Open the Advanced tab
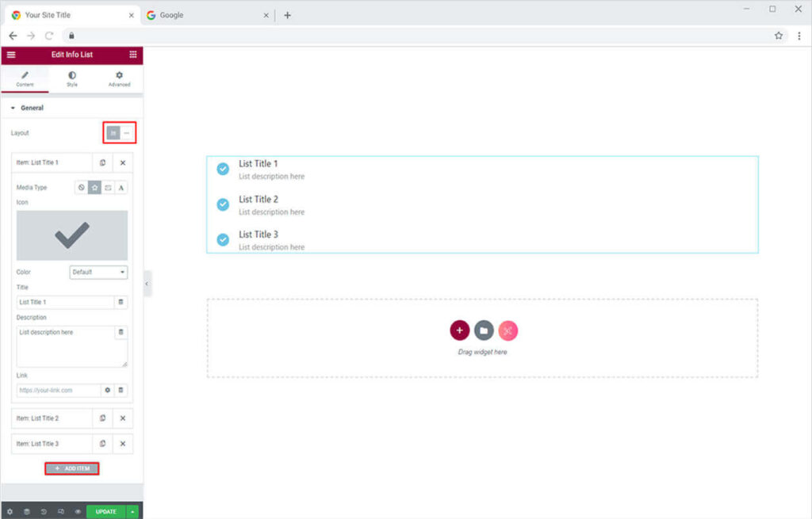This screenshot has width=812, height=519. 119,78
